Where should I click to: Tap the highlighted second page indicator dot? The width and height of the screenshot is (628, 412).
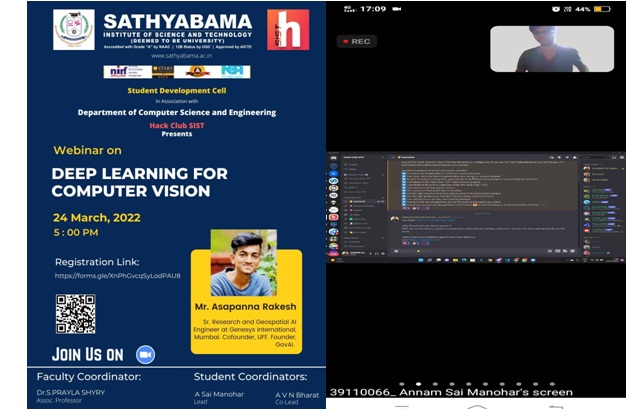[x=419, y=384]
